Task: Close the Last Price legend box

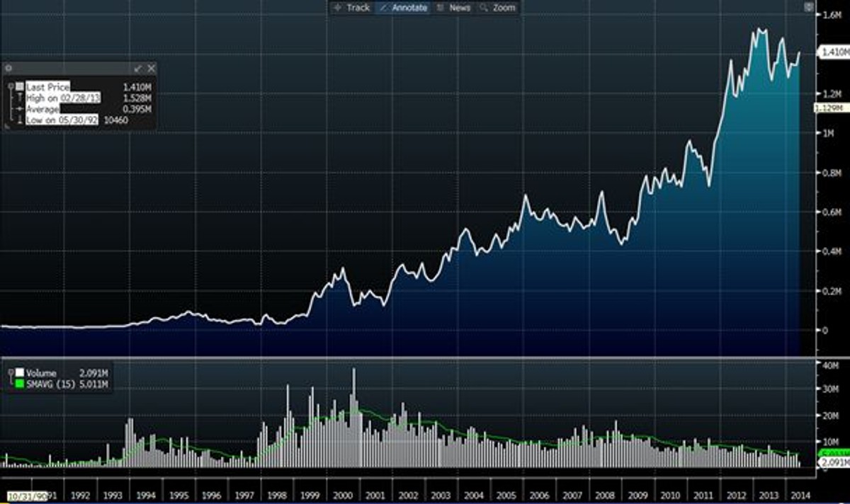Action: pos(151,68)
